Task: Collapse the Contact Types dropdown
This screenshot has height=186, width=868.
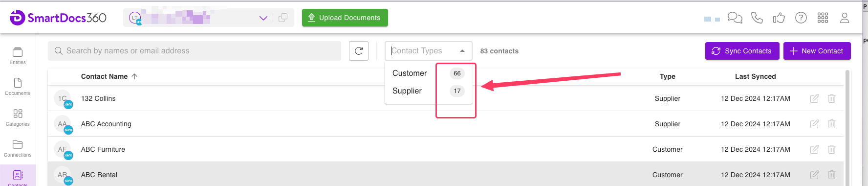Action: pyautogui.click(x=462, y=51)
